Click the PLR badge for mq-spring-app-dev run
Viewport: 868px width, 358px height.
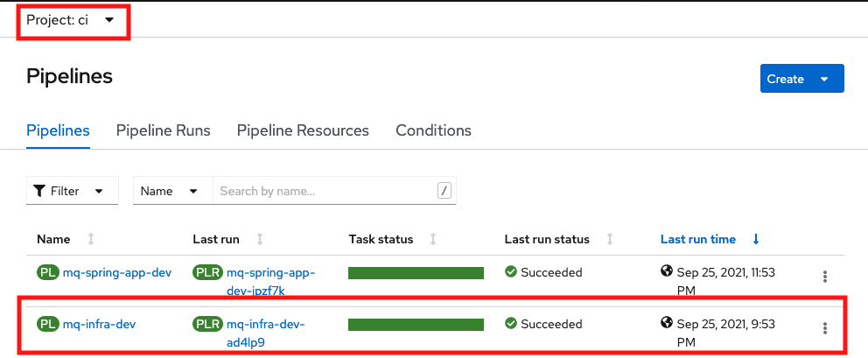[x=208, y=272]
